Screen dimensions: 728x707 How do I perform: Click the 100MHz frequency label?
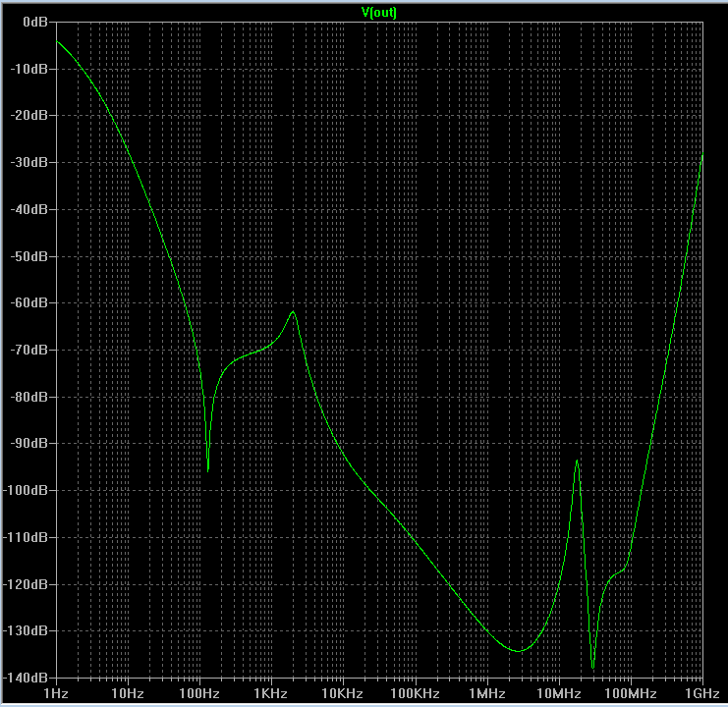631,693
